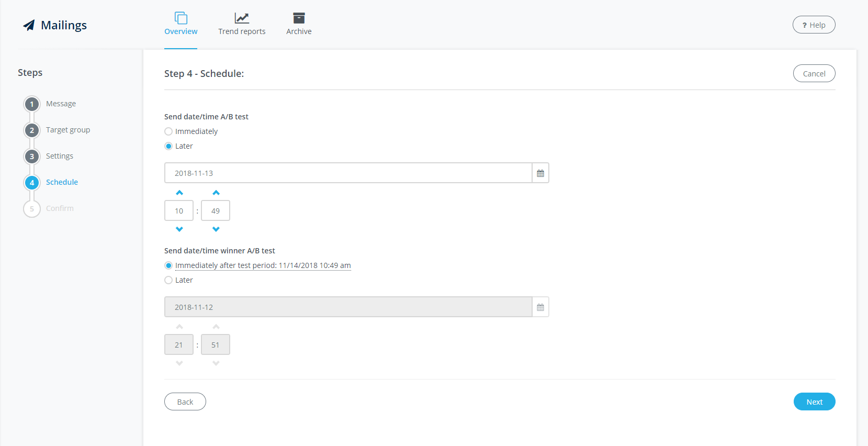868x446 pixels.
Task: Go to Schedule step in sidebar
Action: 62,182
